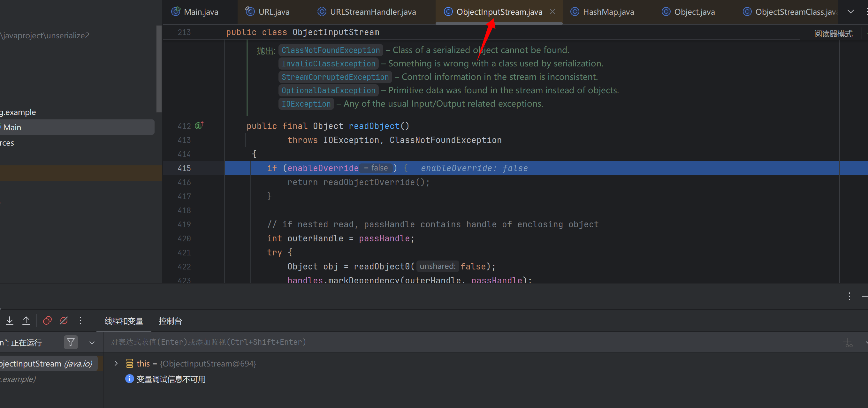The width and height of the screenshot is (868, 408).
Task: Open the View Breakpoints red circles icon
Action: pos(47,321)
